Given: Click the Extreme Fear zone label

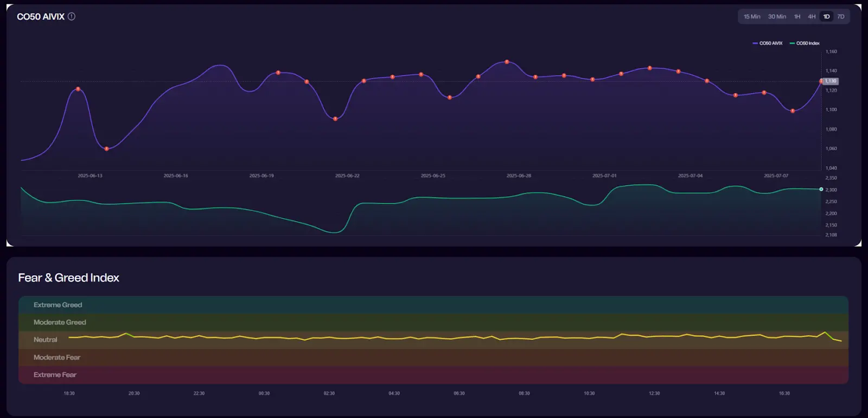Looking at the screenshot, I should point(55,375).
